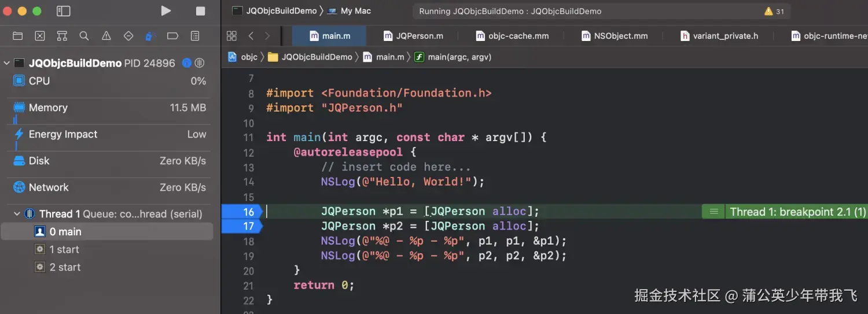Click the objc project in jump bar
The width and height of the screenshot is (868, 314).
(242, 57)
